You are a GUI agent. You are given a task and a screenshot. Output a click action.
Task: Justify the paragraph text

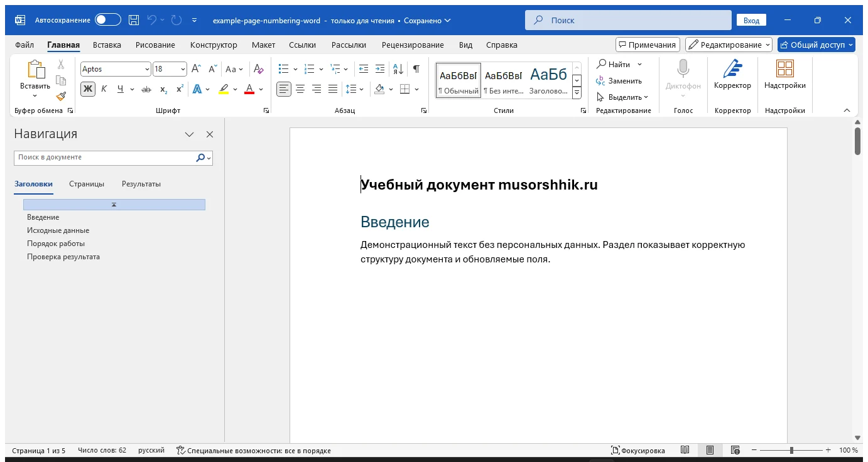(333, 89)
